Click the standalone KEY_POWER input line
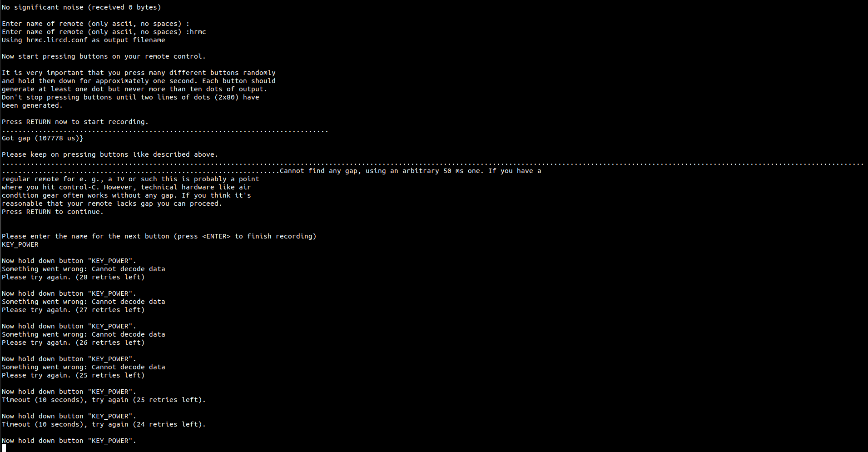868x452 pixels. (20, 244)
